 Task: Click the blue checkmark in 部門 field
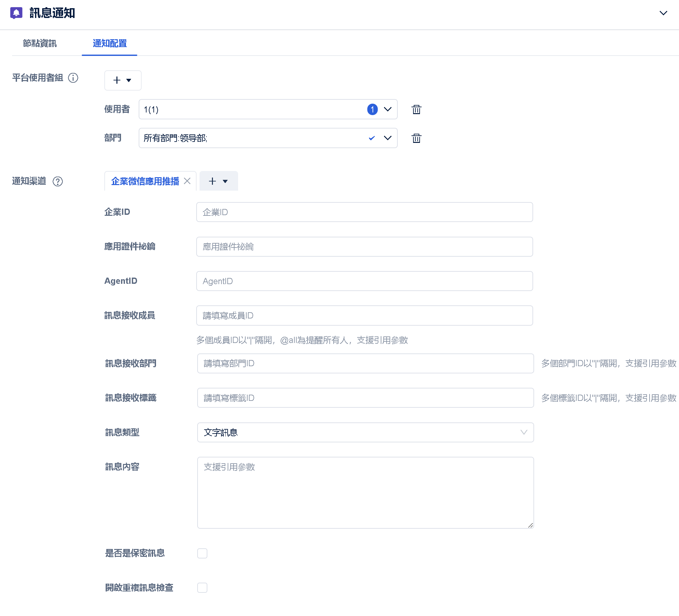pos(372,138)
